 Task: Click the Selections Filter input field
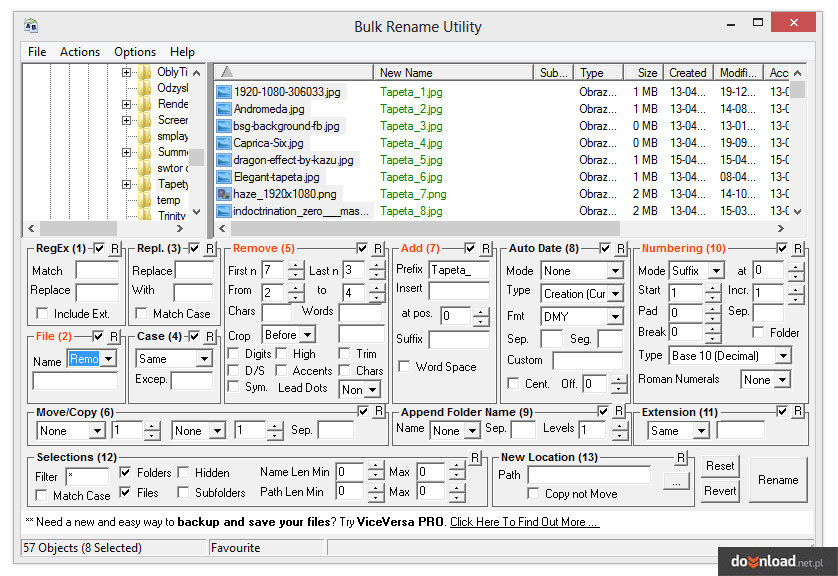87,476
